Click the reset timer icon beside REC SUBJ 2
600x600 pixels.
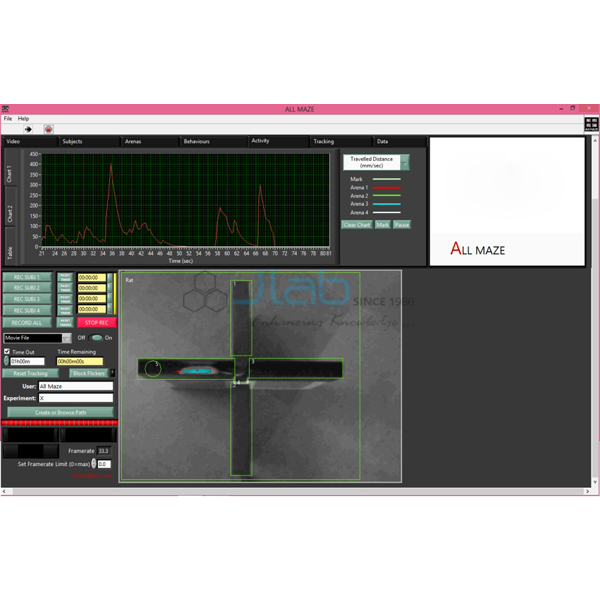point(65,288)
